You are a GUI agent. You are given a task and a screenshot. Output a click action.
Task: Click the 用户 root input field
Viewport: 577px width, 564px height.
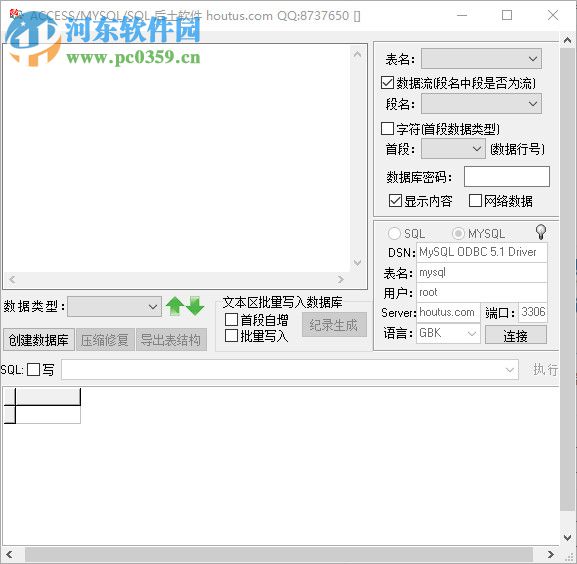coord(482,293)
